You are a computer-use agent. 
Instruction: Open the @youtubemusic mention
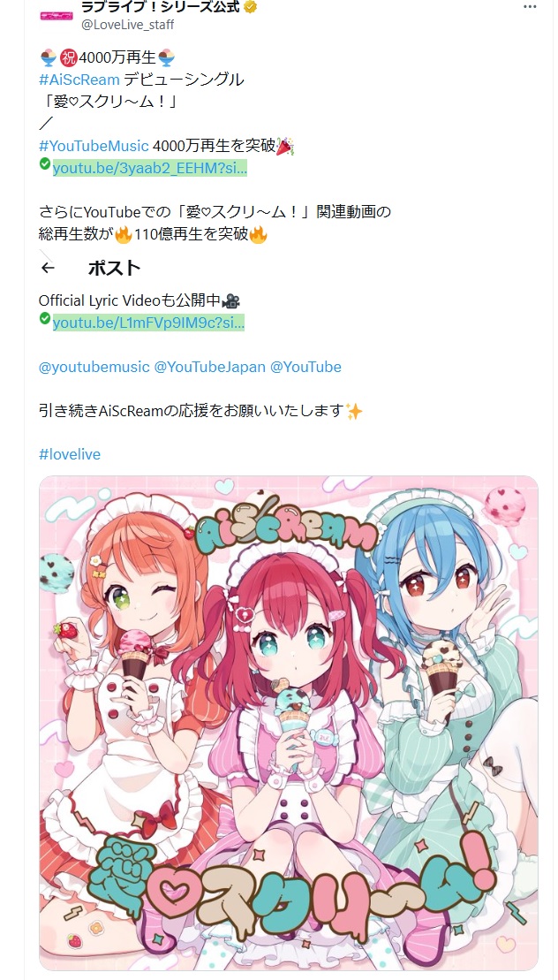tap(94, 367)
